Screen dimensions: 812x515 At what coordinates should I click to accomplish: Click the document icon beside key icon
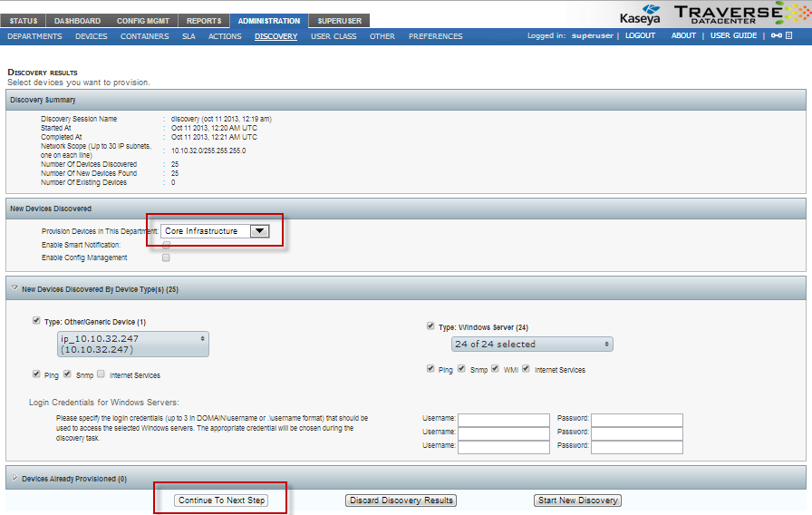788,36
